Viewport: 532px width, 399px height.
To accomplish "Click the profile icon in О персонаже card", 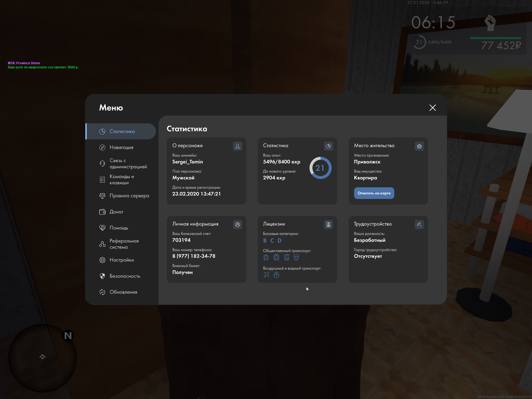I will (237, 146).
